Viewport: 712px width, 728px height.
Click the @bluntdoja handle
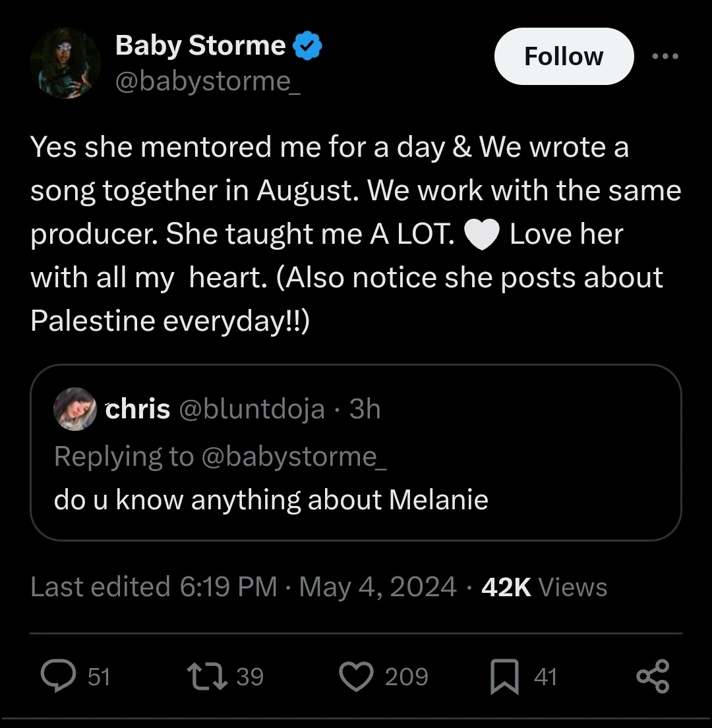[x=251, y=410]
